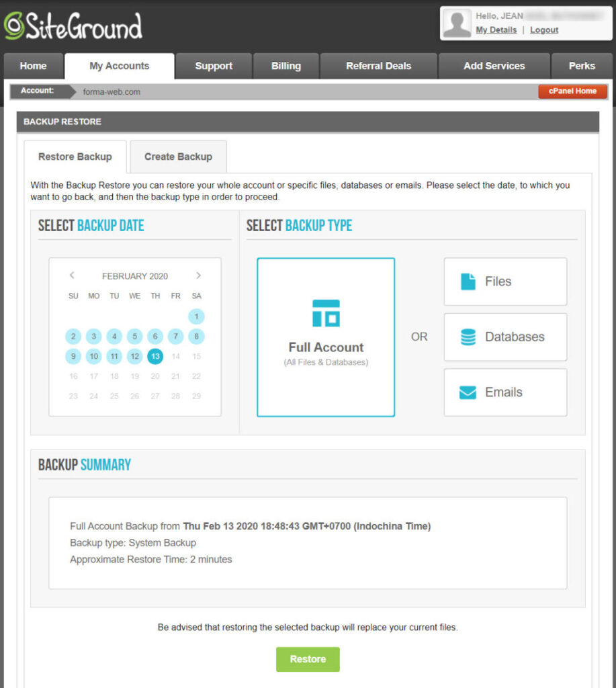Select February 10 in the calendar

pyautogui.click(x=94, y=356)
